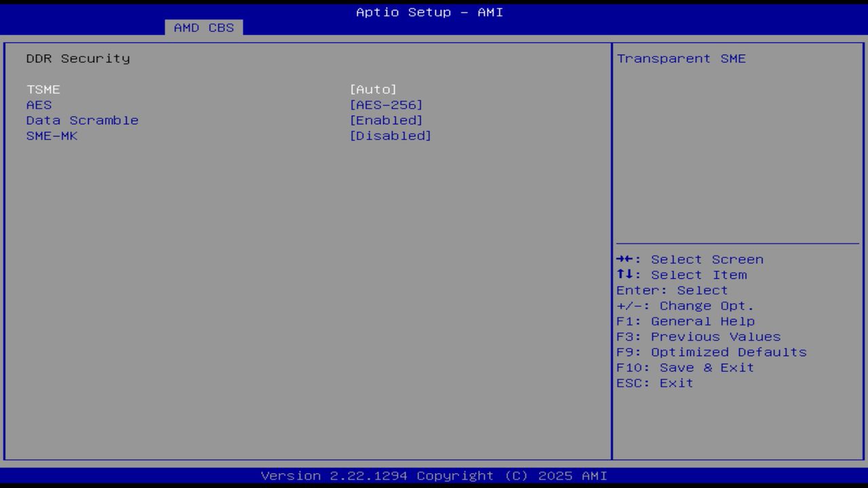Select the DDR Security heading
The height and width of the screenshot is (488, 868).
tap(77, 58)
